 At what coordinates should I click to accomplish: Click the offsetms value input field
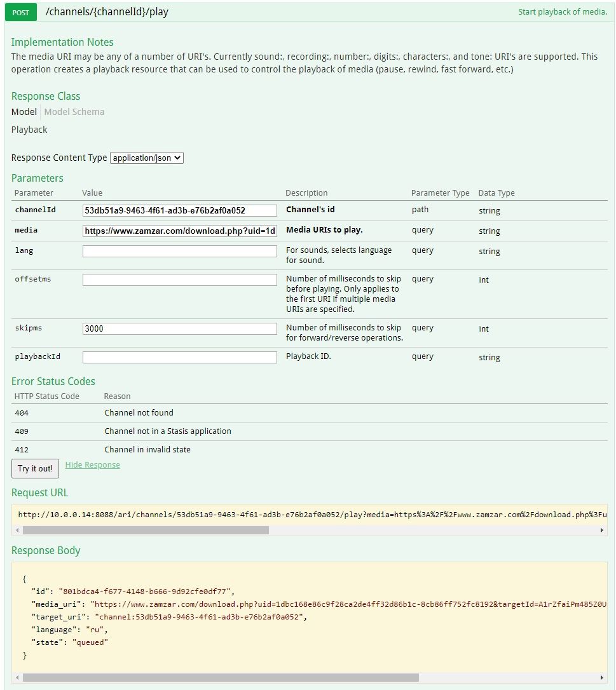tap(180, 280)
